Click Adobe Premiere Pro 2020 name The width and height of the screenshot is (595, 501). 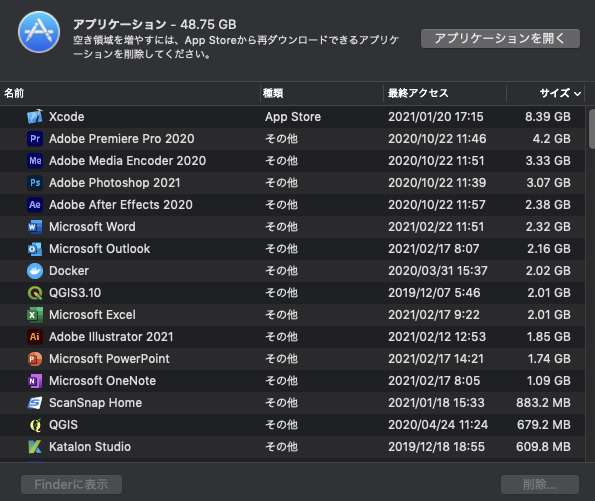[121, 139]
